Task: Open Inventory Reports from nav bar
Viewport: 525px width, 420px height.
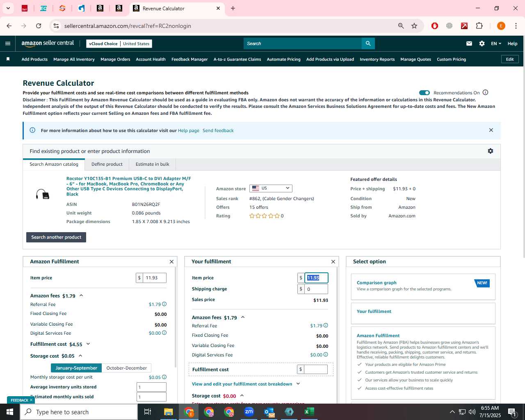Action: click(377, 59)
